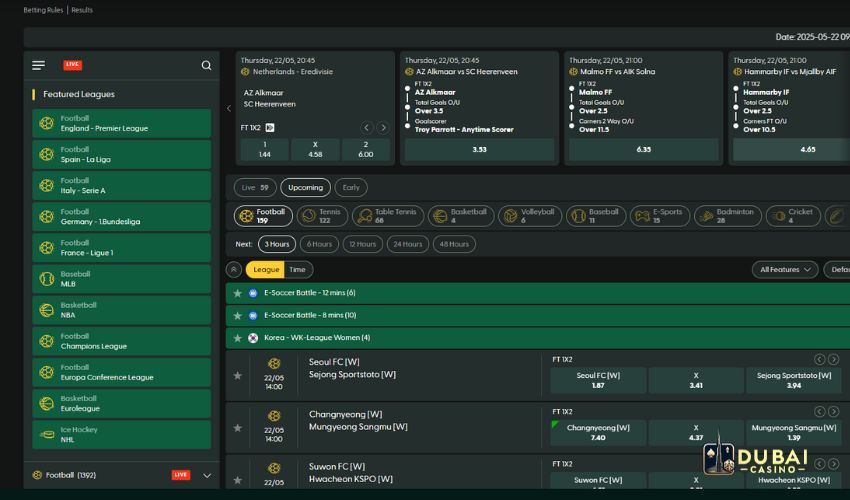Click next market arrow in AZ Alkmaar card
Screen dimensions: 850x500
pyautogui.click(x=383, y=128)
